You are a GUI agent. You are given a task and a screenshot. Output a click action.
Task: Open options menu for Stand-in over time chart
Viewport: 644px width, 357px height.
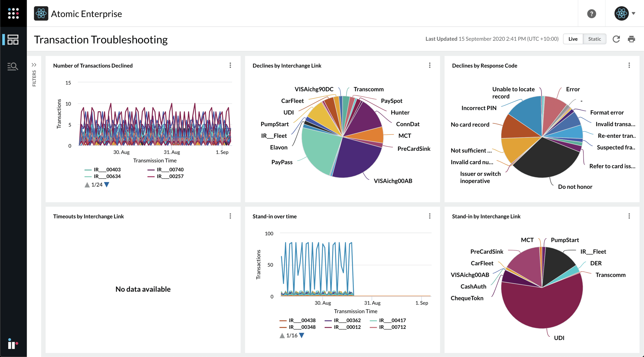coord(430,216)
